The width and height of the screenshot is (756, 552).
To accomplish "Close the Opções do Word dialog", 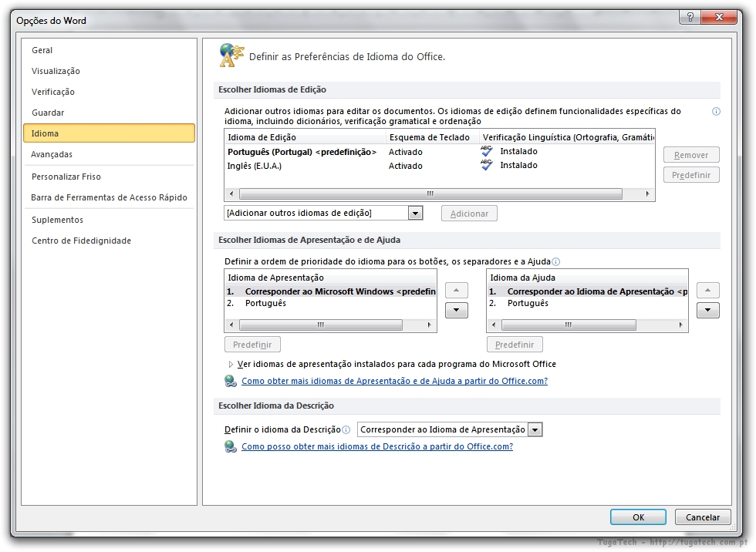I will pos(719,17).
